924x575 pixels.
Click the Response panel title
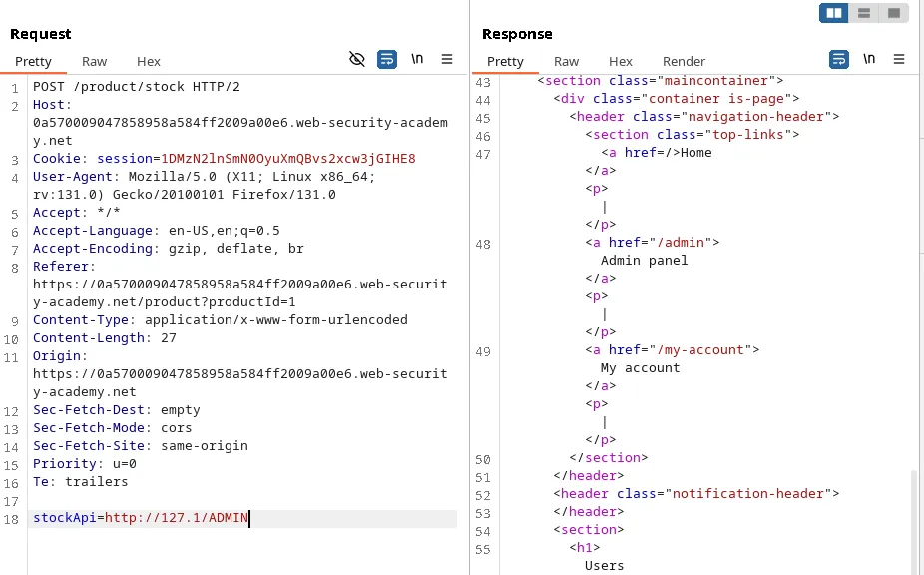pyautogui.click(x=518, y=34)
